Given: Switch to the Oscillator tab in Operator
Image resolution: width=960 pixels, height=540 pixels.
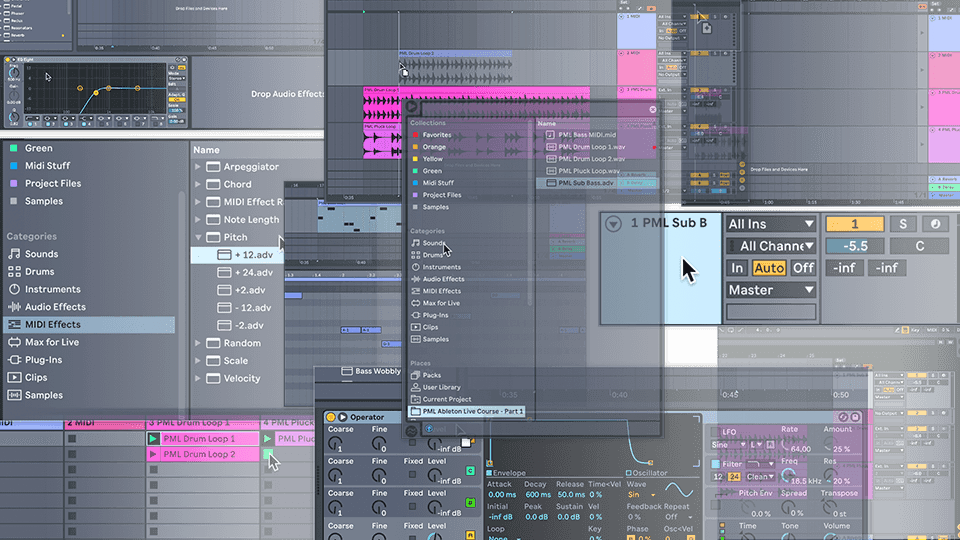Looking at the screenshot, I should [645, 473].
